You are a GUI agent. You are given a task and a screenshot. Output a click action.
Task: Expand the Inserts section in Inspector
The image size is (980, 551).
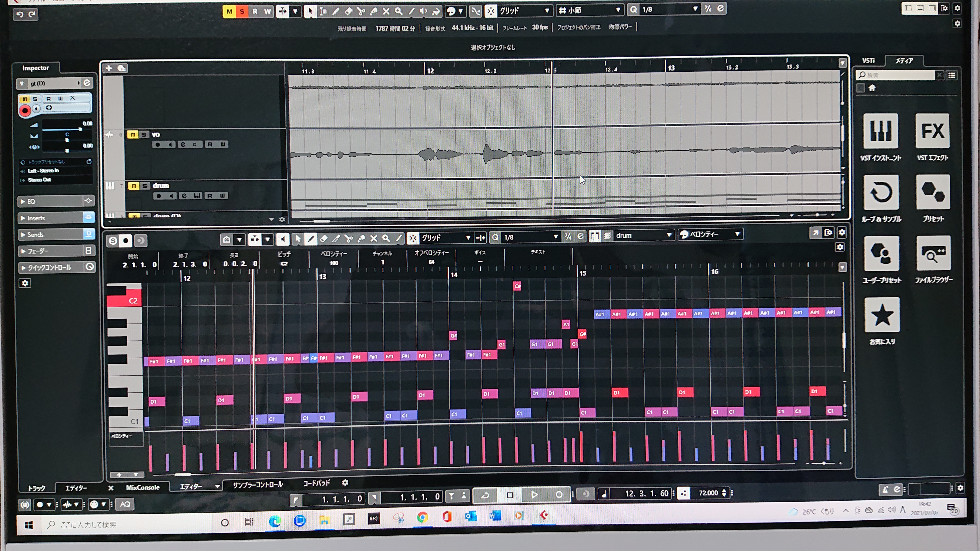click(56, 218)
